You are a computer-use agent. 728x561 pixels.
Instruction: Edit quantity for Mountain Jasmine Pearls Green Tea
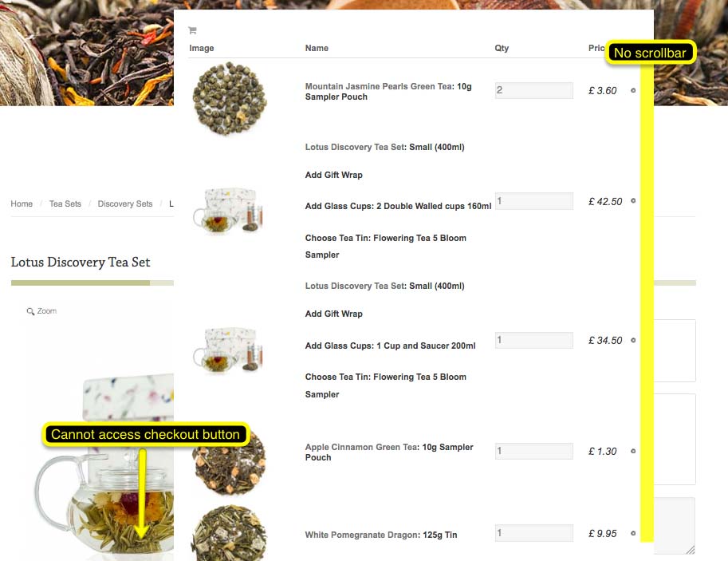(534, 90)
